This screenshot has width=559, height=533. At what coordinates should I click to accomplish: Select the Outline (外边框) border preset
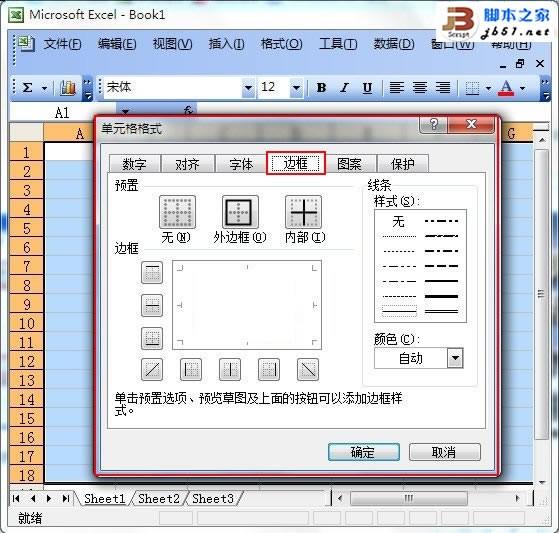click(240, 212)
